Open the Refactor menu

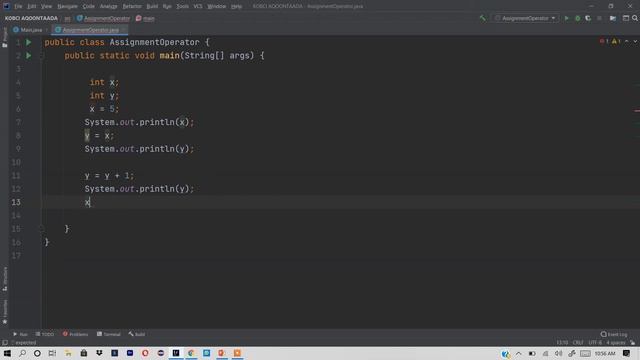[132, 7]
